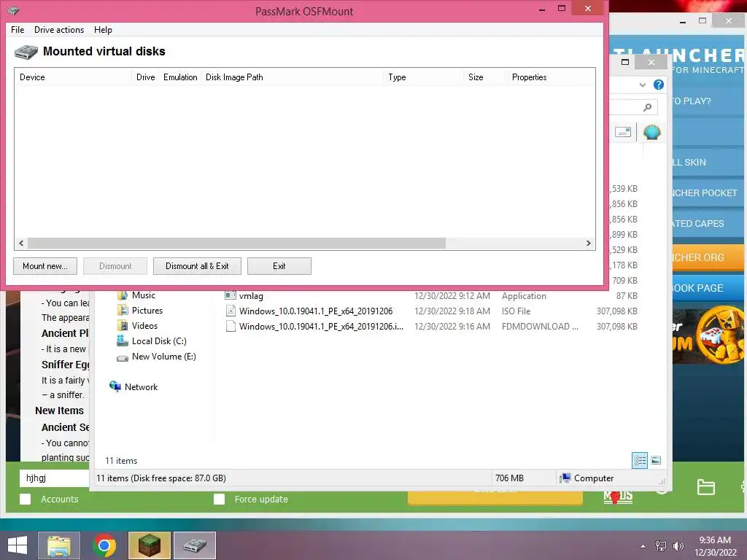The image size is (747, 560).
Task: Click the Local Disk (C:) drive icon
Action: (123, 341)
